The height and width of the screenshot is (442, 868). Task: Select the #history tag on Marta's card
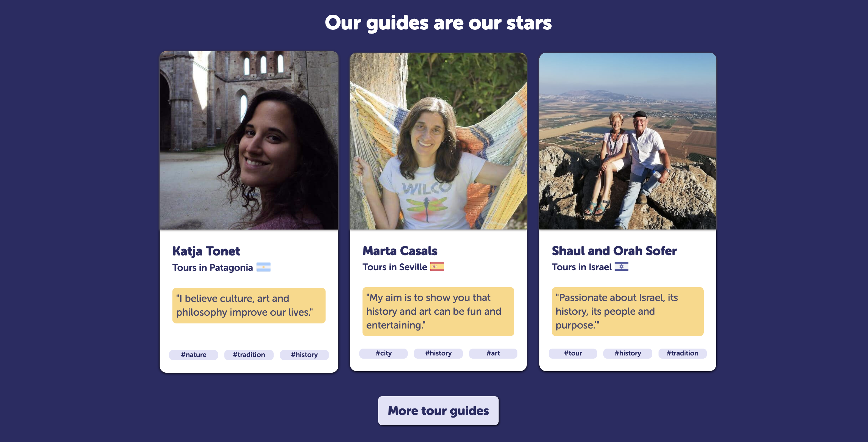click(x=438, y=353)
